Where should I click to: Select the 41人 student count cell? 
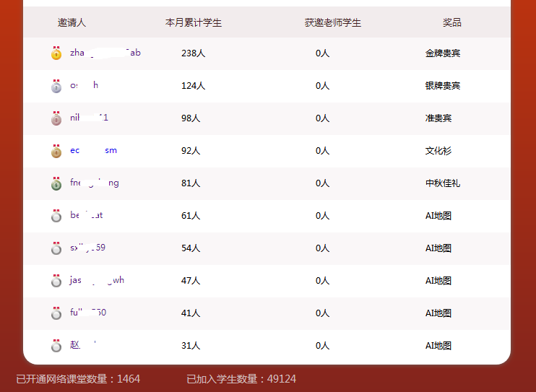[191, 313]
